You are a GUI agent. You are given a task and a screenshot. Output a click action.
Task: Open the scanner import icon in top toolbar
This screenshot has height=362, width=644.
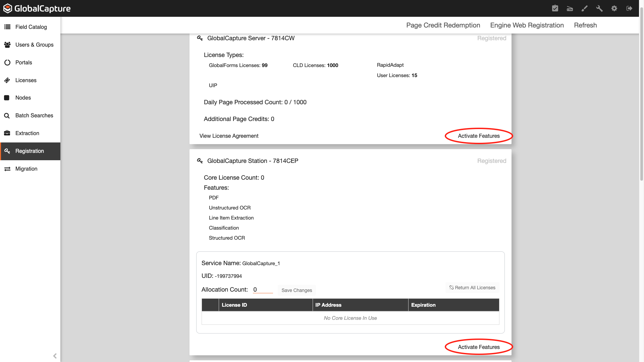pos(570,8)
